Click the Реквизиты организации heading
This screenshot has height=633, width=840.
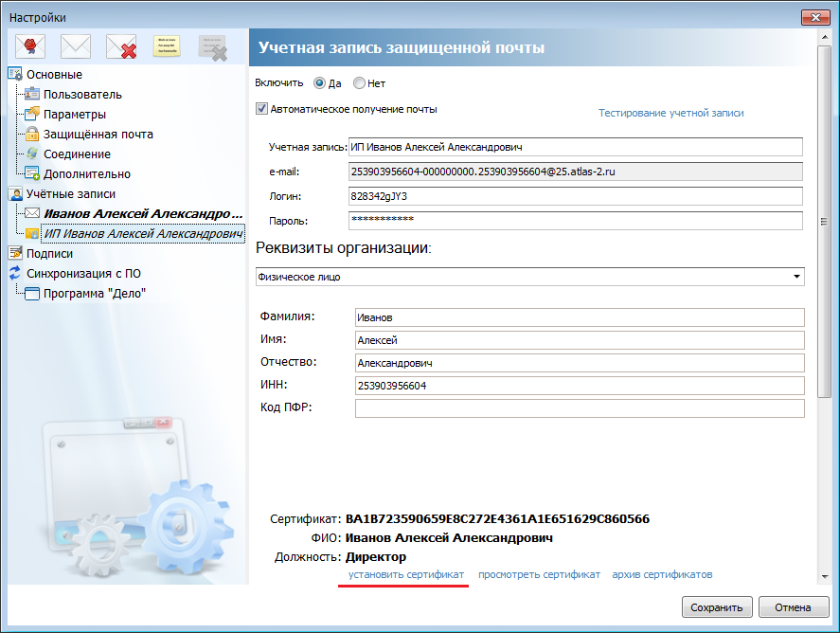[344, 247]
